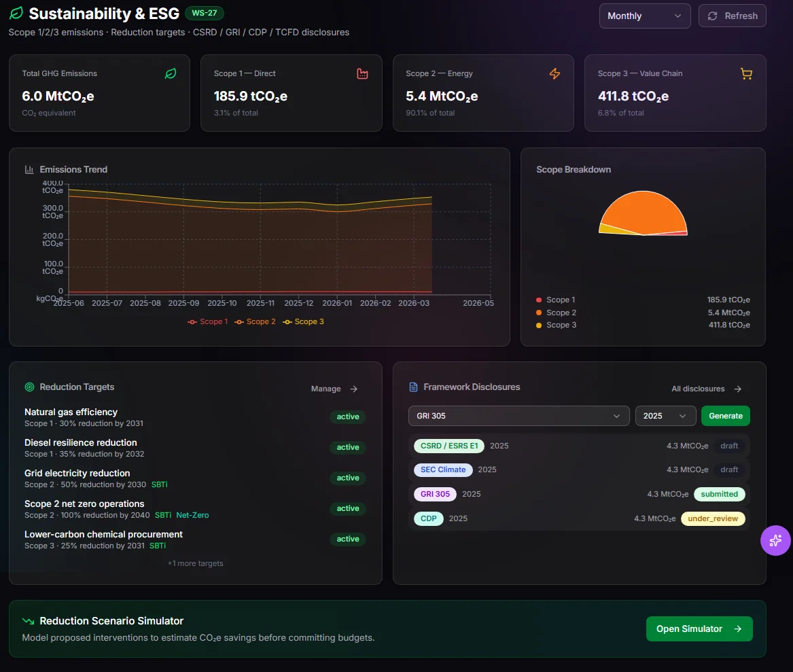The width and height of the screenshot is (793, 672).
Task: Click the 5.4 MtCO₂e Scope 2 card value
Action: click(x=442, y=96)
